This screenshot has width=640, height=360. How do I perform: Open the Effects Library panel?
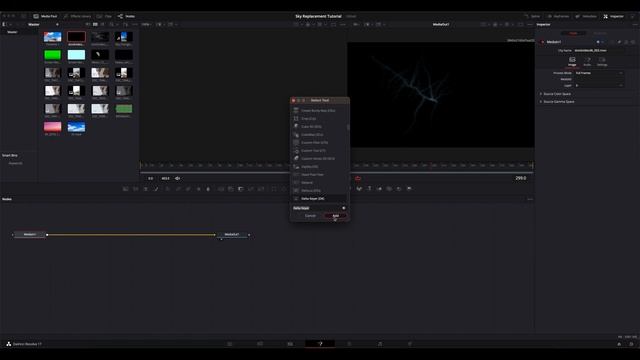[77, 16]
